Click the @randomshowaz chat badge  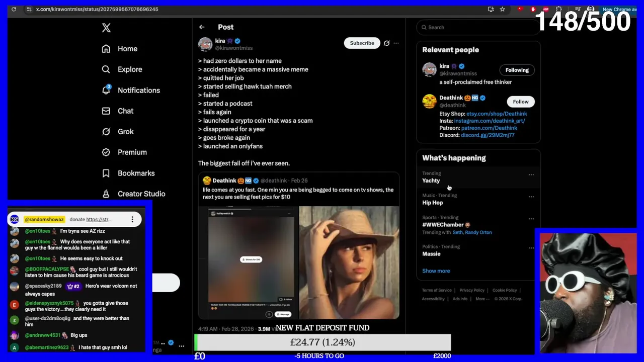click(44, 220)
